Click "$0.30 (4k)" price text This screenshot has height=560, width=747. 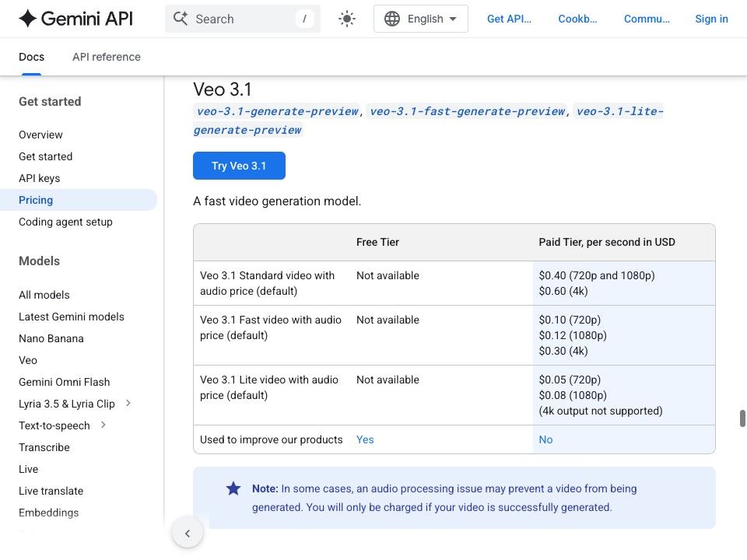tap(563, 351)
